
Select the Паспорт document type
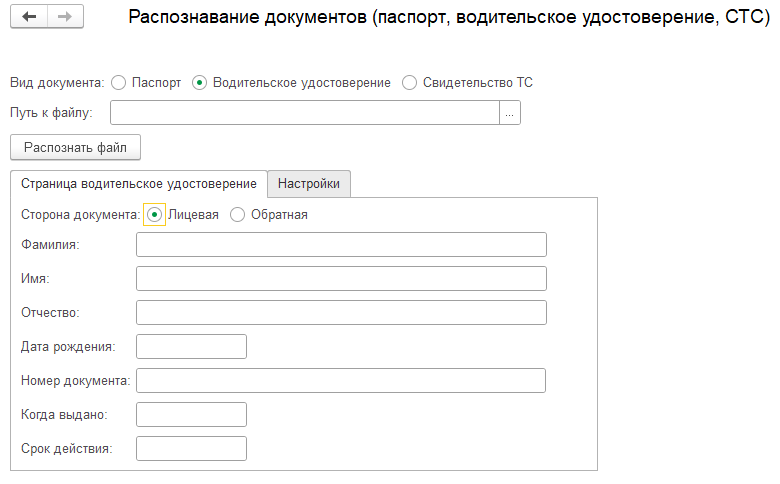click(119, 83)
